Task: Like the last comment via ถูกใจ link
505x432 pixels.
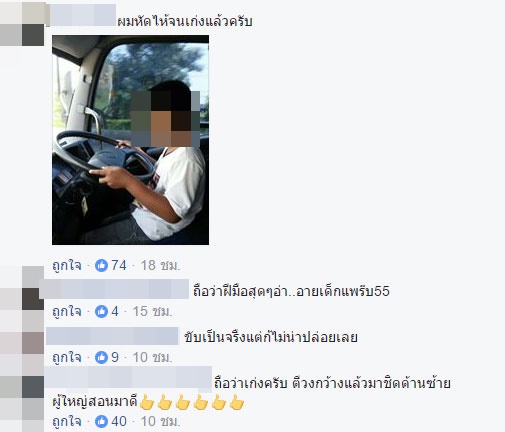Action: pyautogui.click(x=67, y=422)
